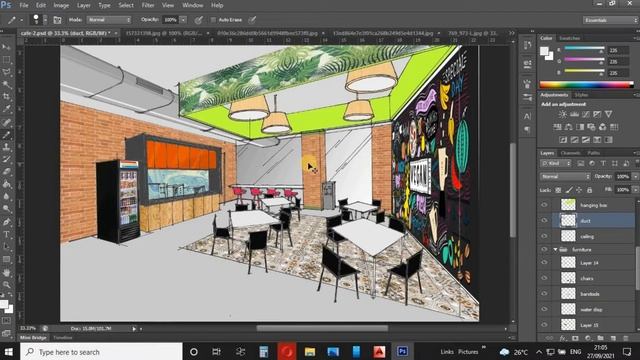
Task: Hide the ceiling layer
Action: 544,236
